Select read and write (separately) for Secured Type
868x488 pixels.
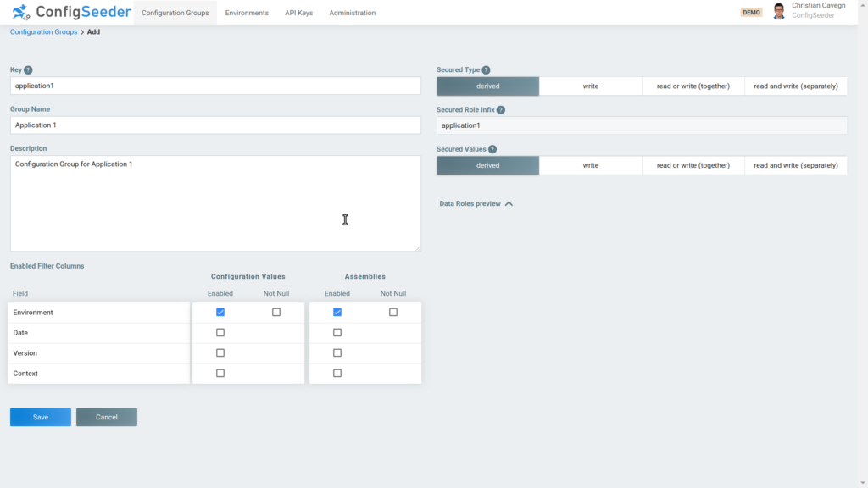click(795, 86)
